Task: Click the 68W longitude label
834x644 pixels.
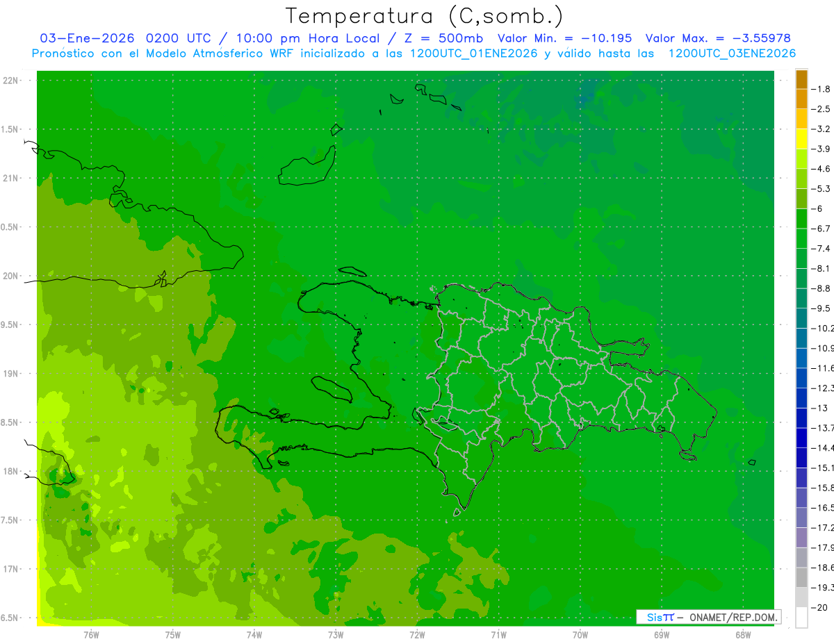Action: click(743, 635)
